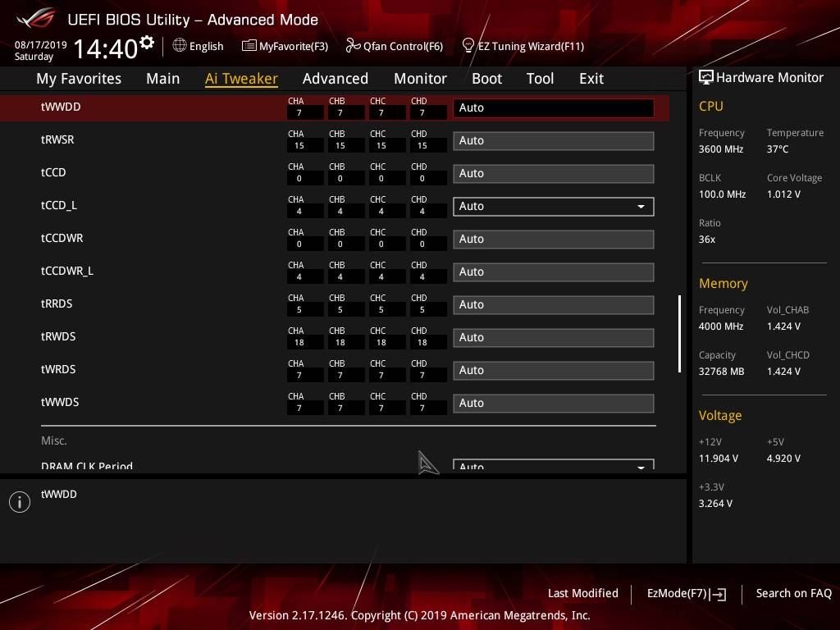Click the capacity 32768 MB value
Screen dimensions: 840x630
point(721,372)
